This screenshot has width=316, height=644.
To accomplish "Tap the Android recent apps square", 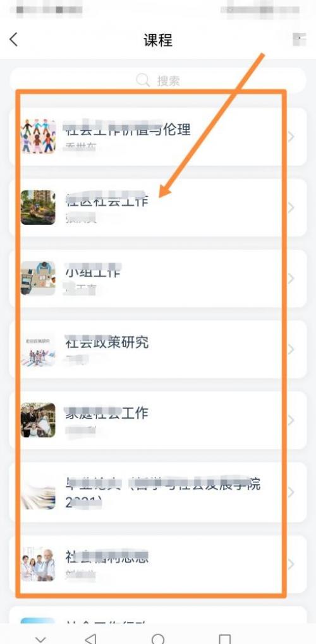I will tap(225, 639).
